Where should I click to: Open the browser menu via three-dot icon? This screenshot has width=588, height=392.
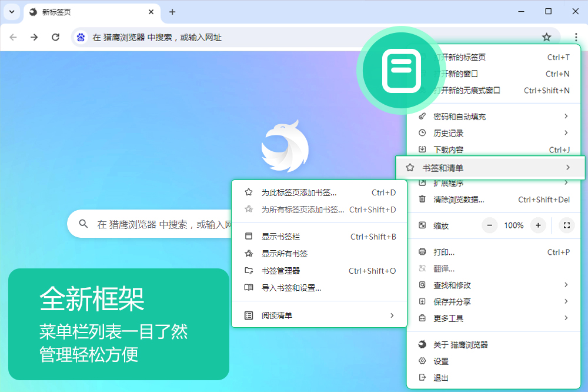(575, 36)
